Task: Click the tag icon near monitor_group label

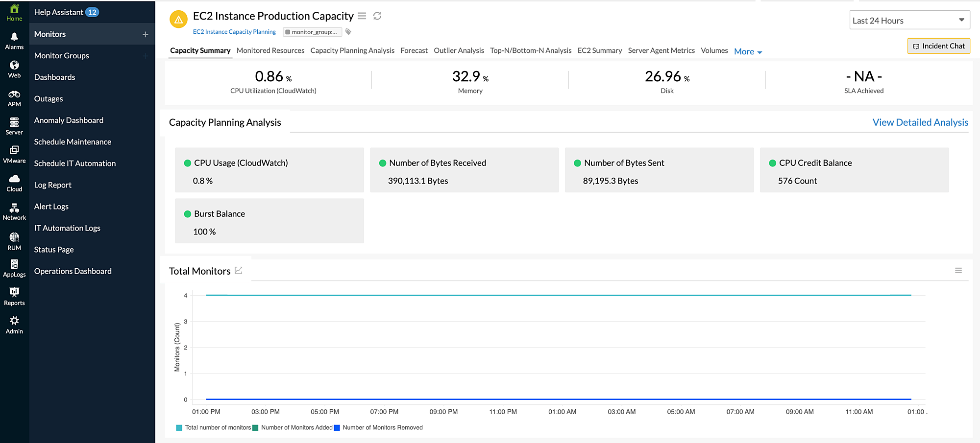Action: [348, 31]
